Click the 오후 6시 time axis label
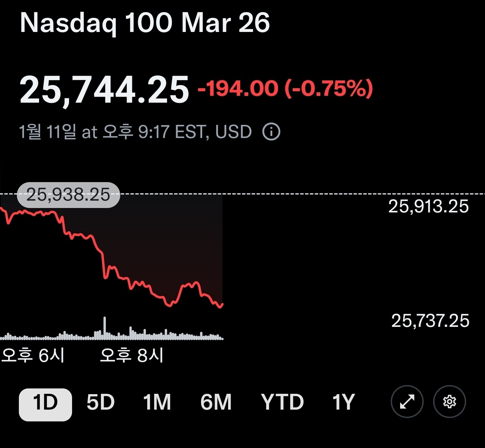 point(33,355)
